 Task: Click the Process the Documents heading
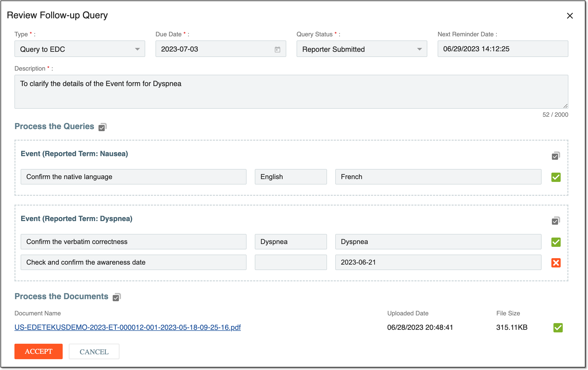tap(61, 297)
